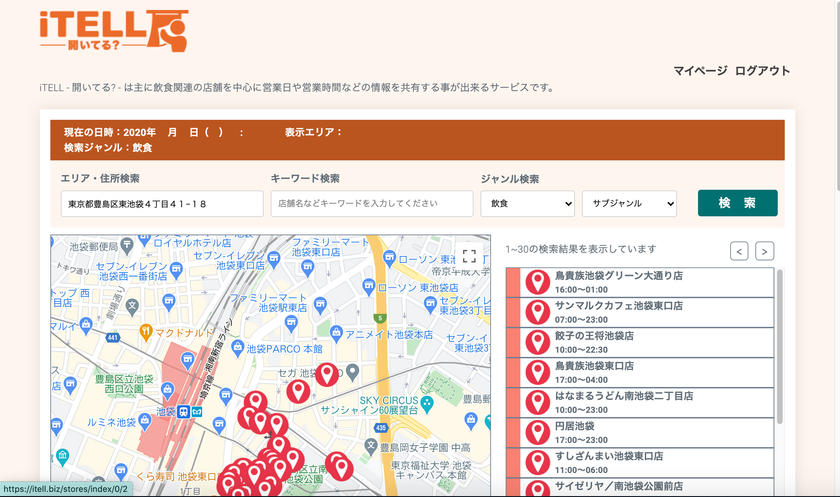Open 鳥貴族池袋グリーン大通り店 result

[640, 282]
